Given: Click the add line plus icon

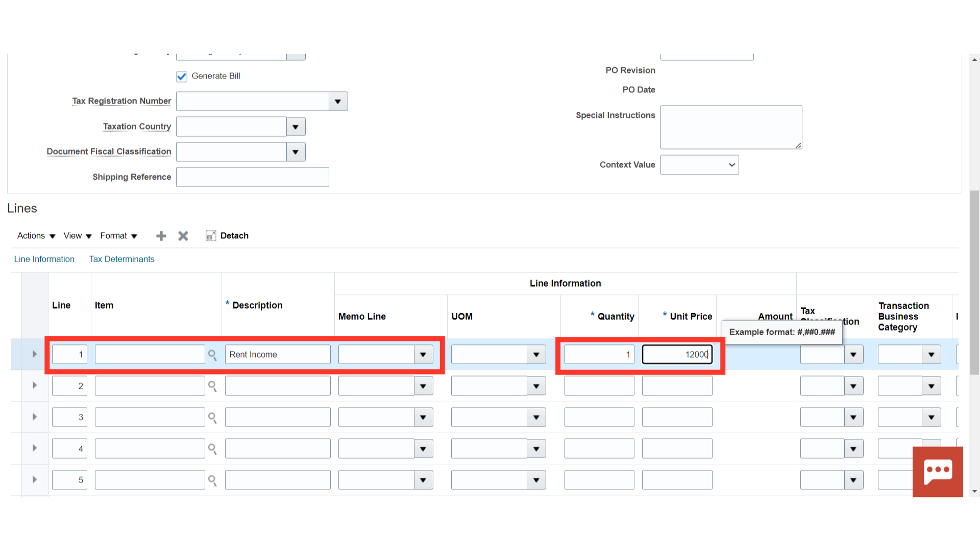Looking at the screenshot, I should 161,236.
